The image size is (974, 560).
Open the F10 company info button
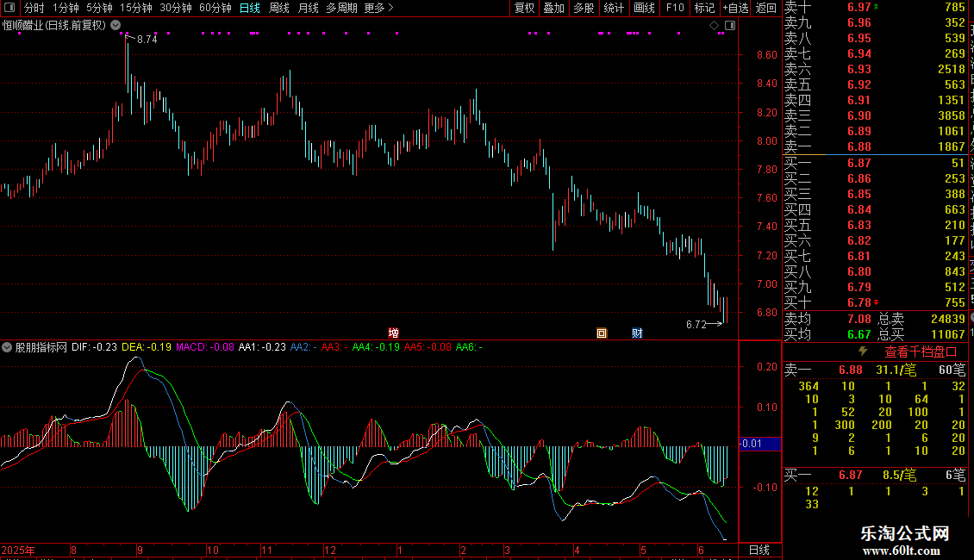[x=675, y=8]
